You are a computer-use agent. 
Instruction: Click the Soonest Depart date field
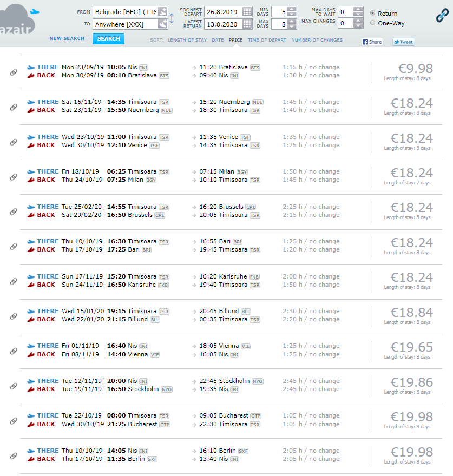click(x=224, y=12)
